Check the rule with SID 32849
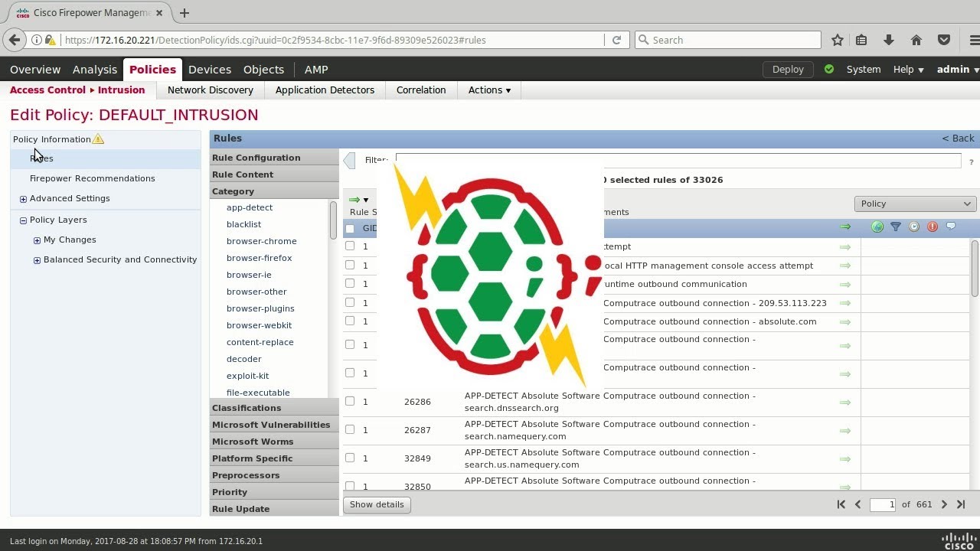This screenshot has height=551, width=980. coord(350,458)
